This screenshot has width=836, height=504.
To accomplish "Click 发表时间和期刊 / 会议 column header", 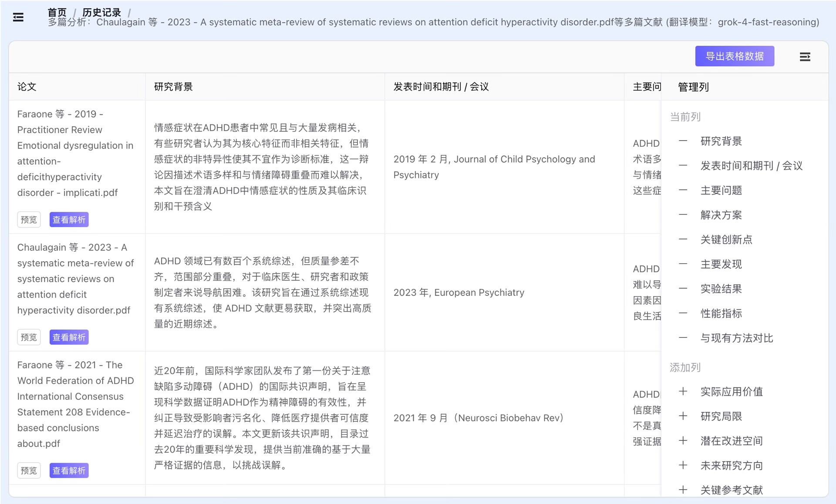I will click(x=441, y=87).
